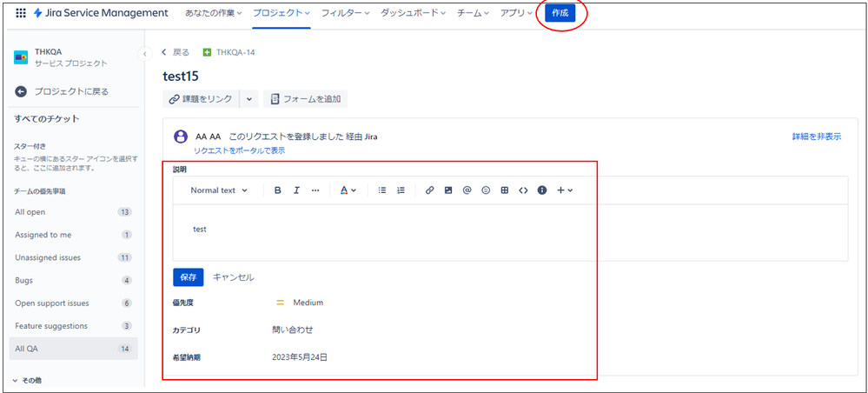Open the あなたの作業 menu
This screenshot has width=868, height=393.
(213, 13)
